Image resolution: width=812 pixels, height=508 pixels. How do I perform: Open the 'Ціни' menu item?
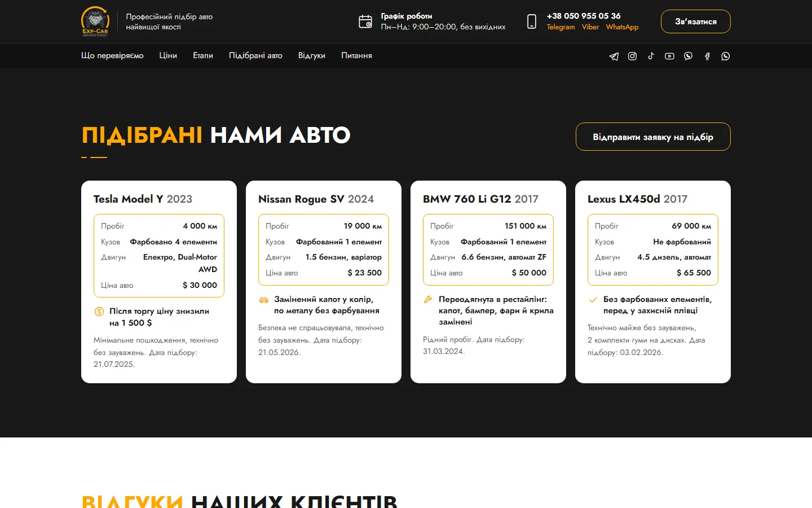(168, 55)
